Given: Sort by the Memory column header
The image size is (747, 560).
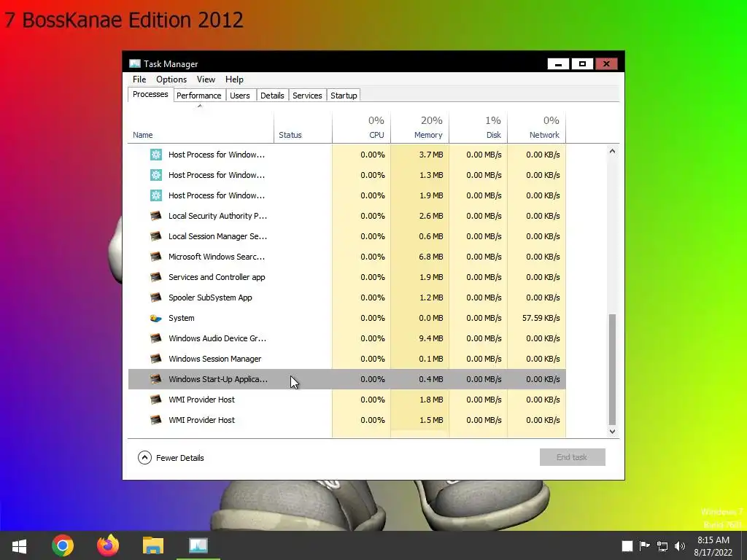Looking at the screenshot, I should point(419,127).
